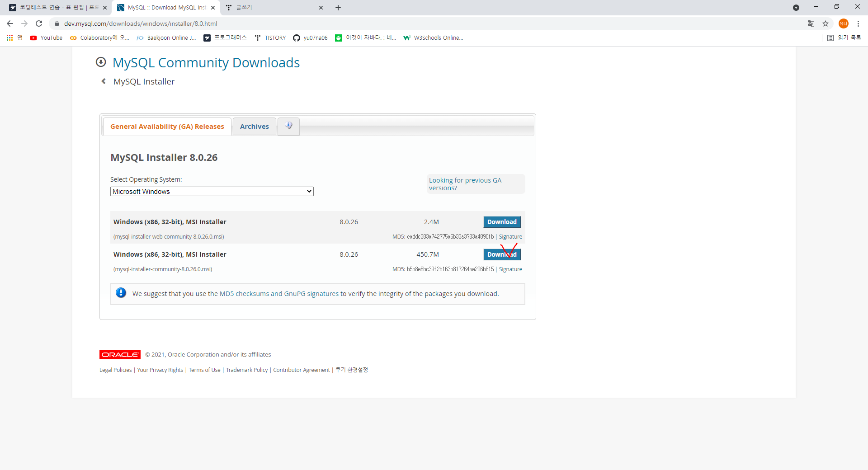Click the mysql-installer-community-8.0.26.0.msi filename
868x470 pixels.
coord(163,269)
